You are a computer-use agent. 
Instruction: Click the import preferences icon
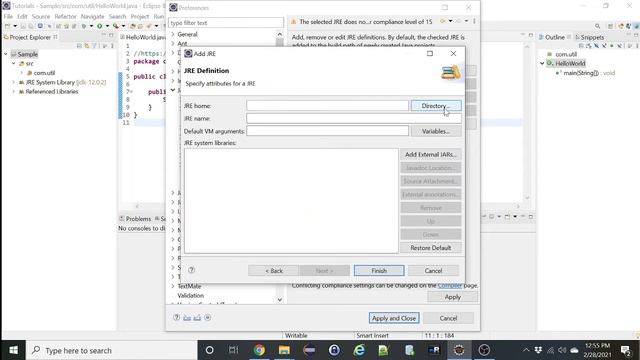tap(187, 318)
